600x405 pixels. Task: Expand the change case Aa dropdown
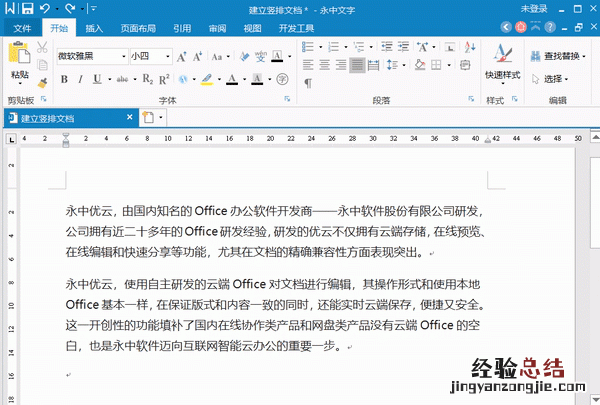pyautogui.click(x=228, y=57)
